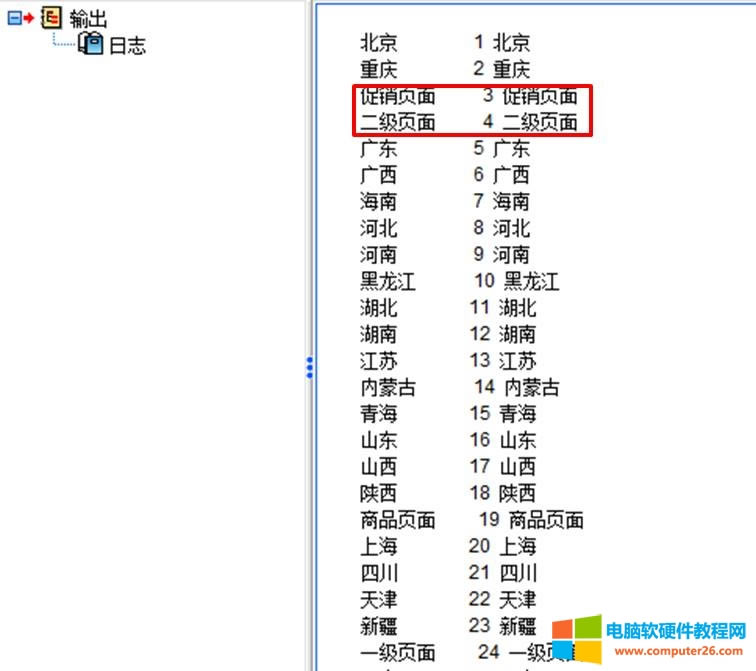Viewport: 756px width, 671px height.
Task: Click the 输出 output book icon
Action: (x=51, y=20)
